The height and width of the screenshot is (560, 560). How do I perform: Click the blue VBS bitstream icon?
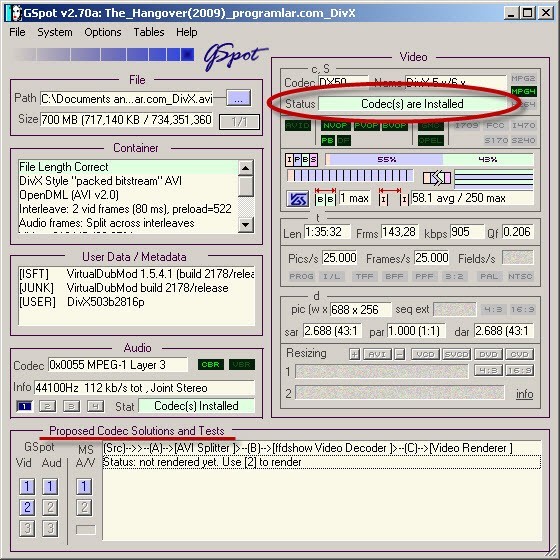click(298, 199)
